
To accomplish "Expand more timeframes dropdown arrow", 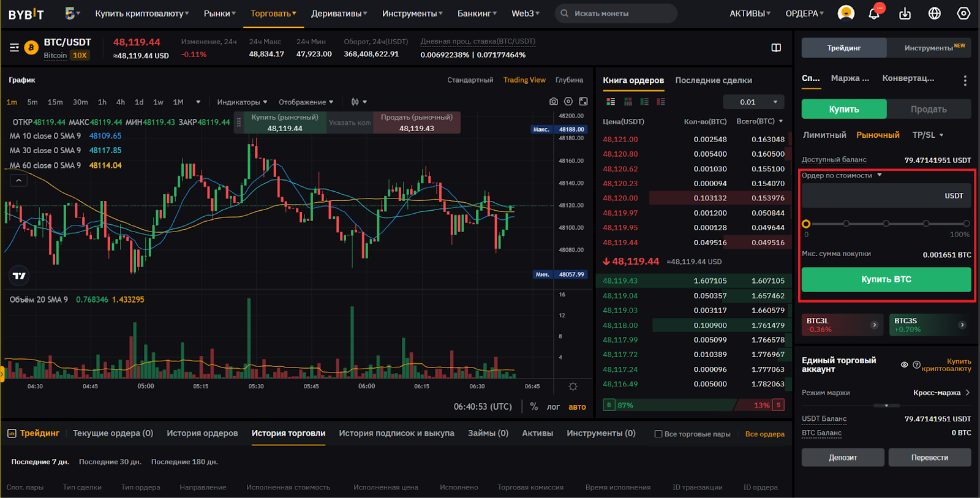I will (198, 102).
